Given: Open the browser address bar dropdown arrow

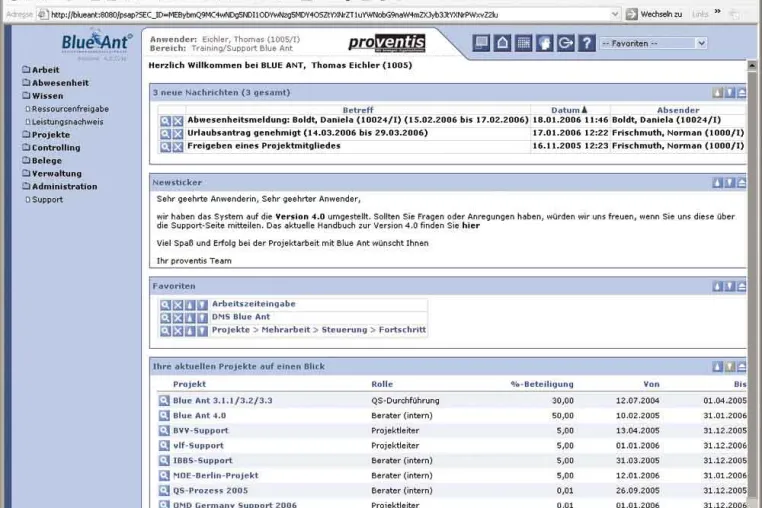Looking at the screenshot, I should [615, 15].
